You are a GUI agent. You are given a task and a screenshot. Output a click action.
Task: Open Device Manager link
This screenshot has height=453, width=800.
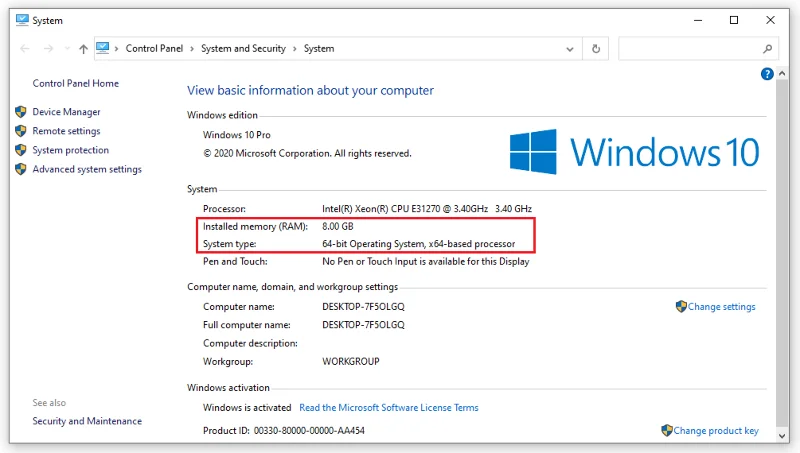coord(66,112)
